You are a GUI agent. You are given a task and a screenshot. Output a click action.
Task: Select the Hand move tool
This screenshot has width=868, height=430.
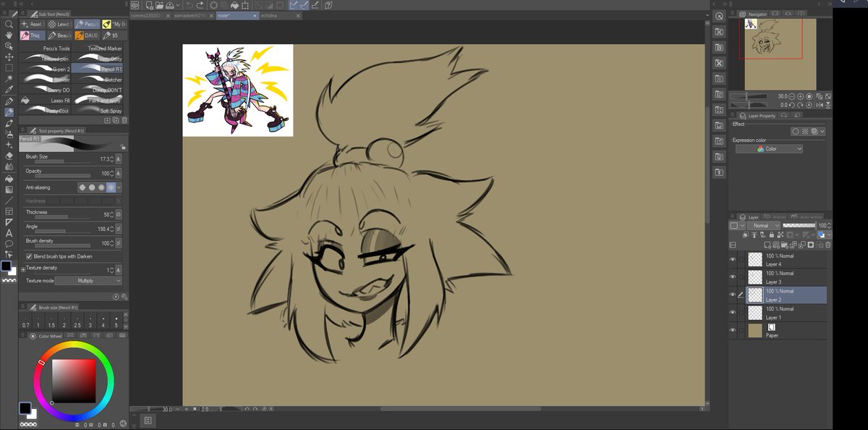click(9, 35)
